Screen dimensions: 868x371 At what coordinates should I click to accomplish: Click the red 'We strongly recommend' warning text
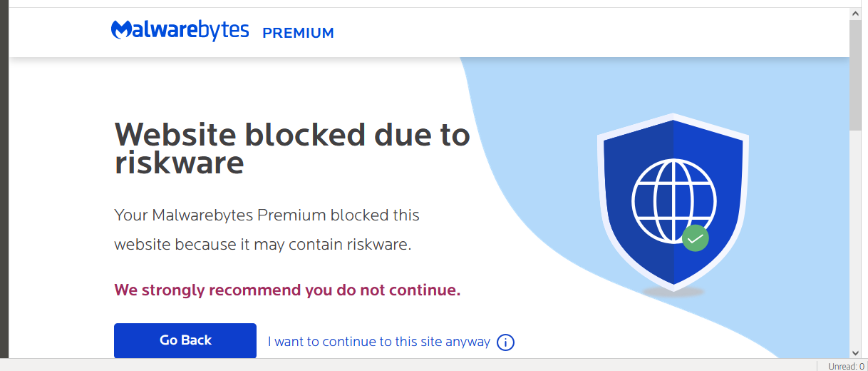pos(288,290)
